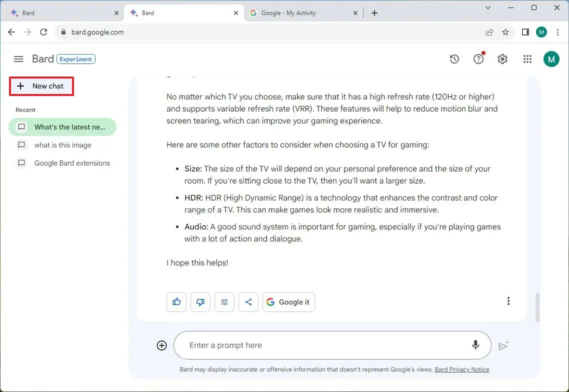569x392 pixels.
Task: Open Bard conversation history
Action: pyautogui.click(x=454, y=58)
